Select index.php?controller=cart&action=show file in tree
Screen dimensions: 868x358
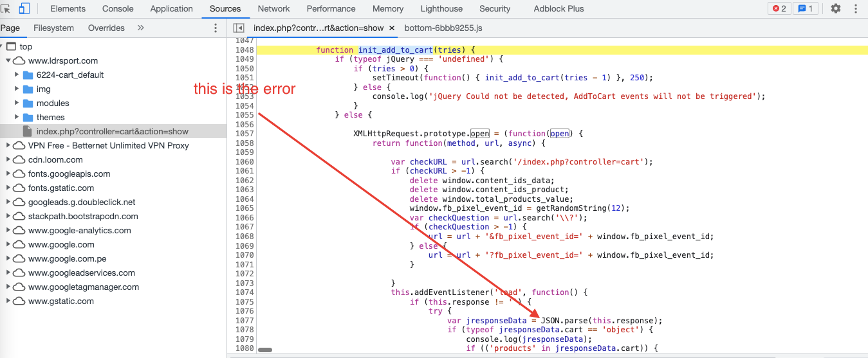pyautogui.click(x=113, y=131)
